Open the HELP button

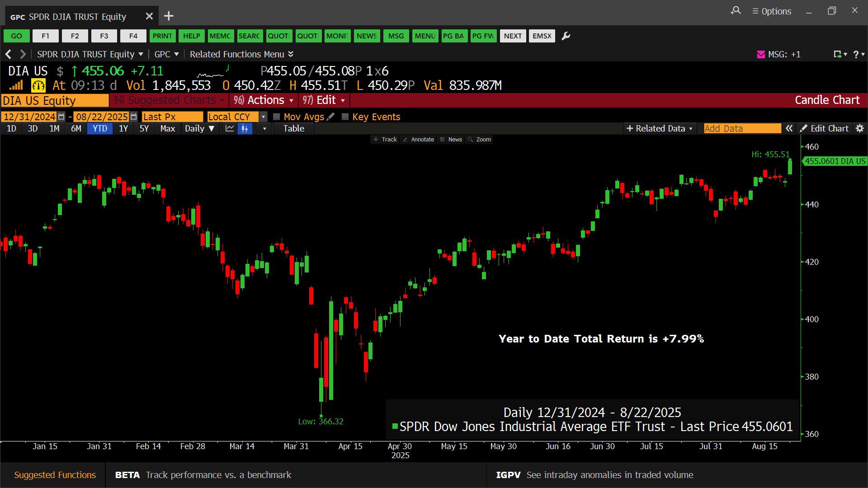192,36
